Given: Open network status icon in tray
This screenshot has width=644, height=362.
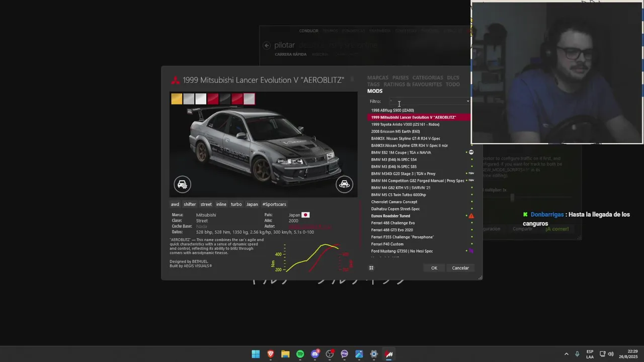Looking at the screenshot, I should pyautogui.click(x=602, y=354).
